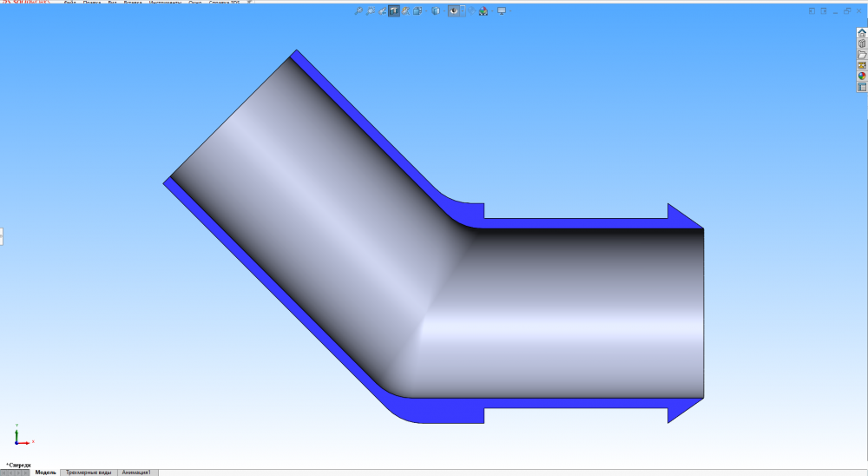Toggle the Section View tool
The image size is (868, 476).
point(394,11)
